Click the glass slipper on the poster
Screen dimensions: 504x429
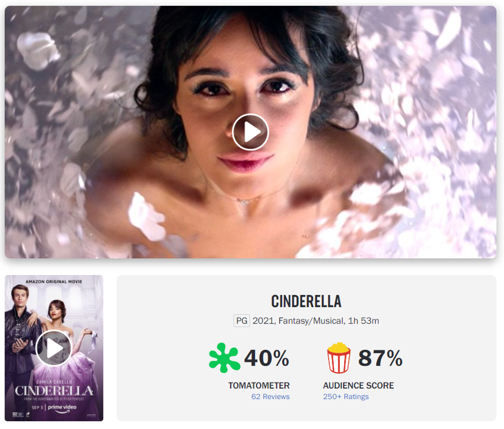click(x=95, y=341)
